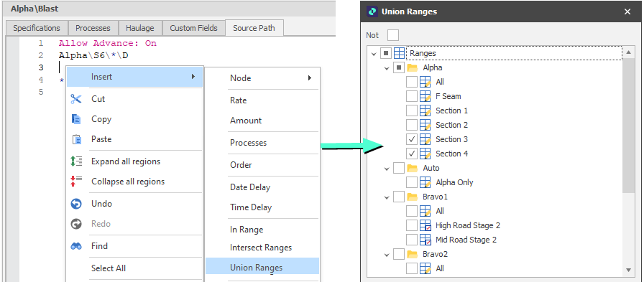This screenshot has width=644, height=282.
Task: Click the Find binoculars icon
Action: pos(76,246)
